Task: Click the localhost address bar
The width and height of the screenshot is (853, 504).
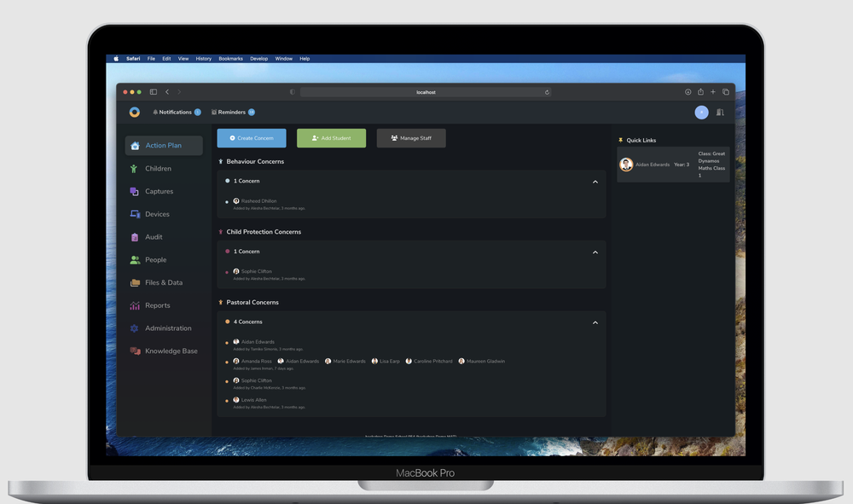Action: point(426,92)
